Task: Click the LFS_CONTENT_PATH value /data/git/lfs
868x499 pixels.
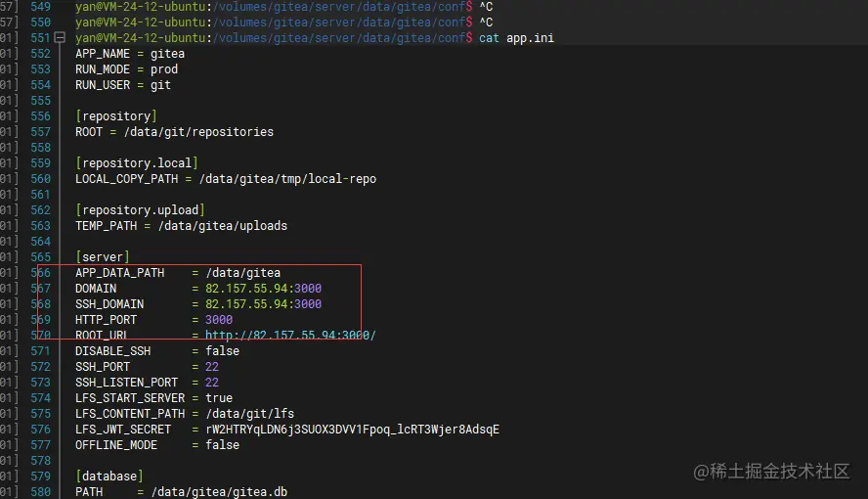Action: [x=249, y=414]
